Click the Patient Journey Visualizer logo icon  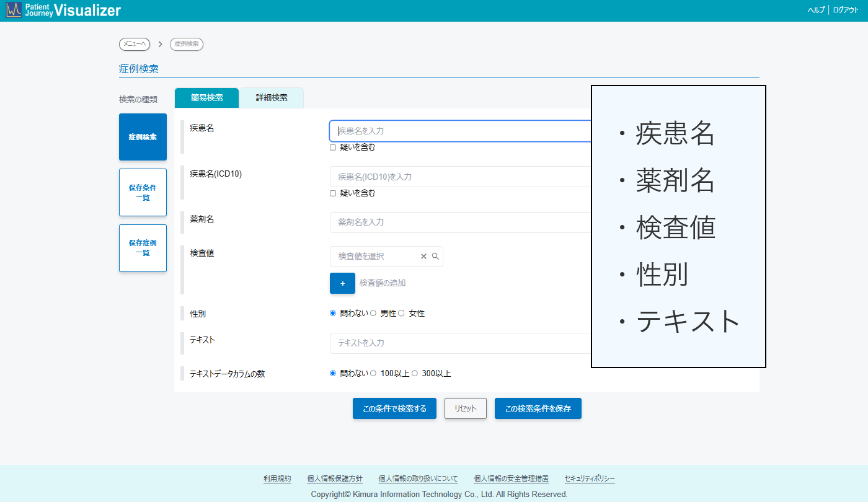click(14, 10)
